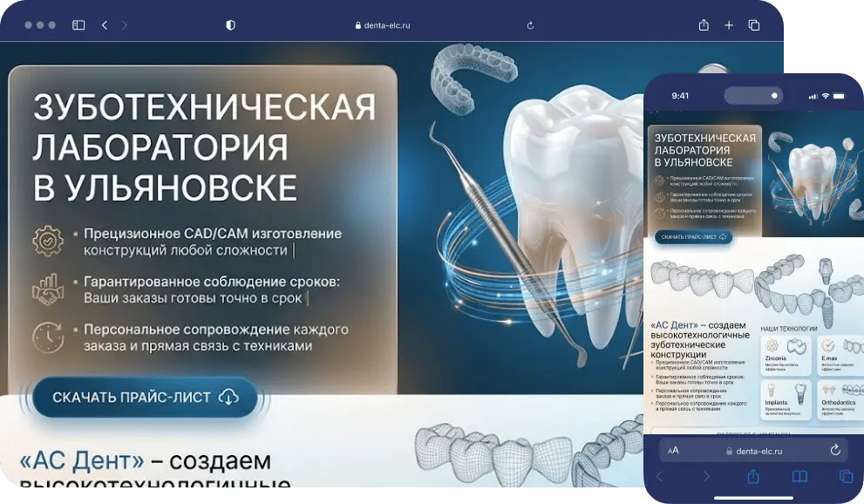Click the ЗУБОТЕХНИЧЕСКАЯ ЛАБОРАТОРИЯ desktop heading
864x504 pixels.
pyautogui.click(x=204, y=147)
